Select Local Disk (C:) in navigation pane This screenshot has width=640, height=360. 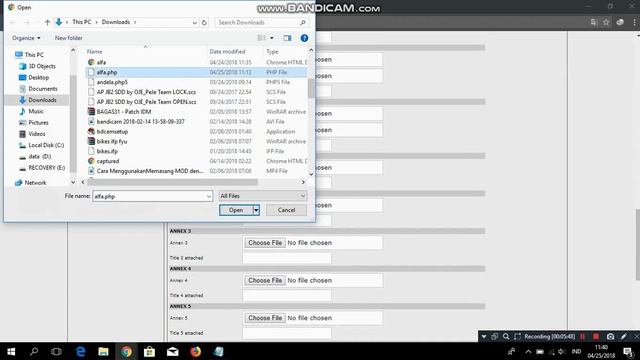[46, 145]
